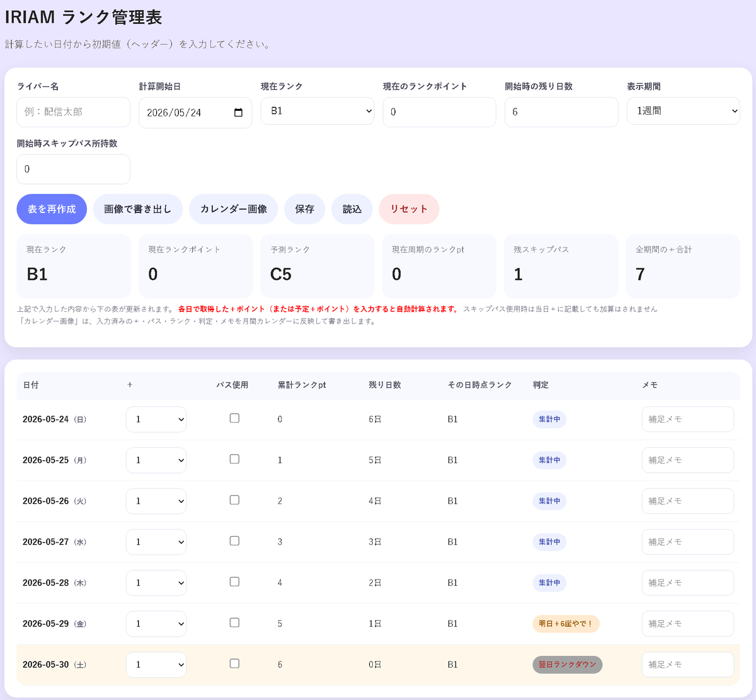Click the 計算開始日 date field
This screenshot has height=700, width=756.
pos(195,113)
